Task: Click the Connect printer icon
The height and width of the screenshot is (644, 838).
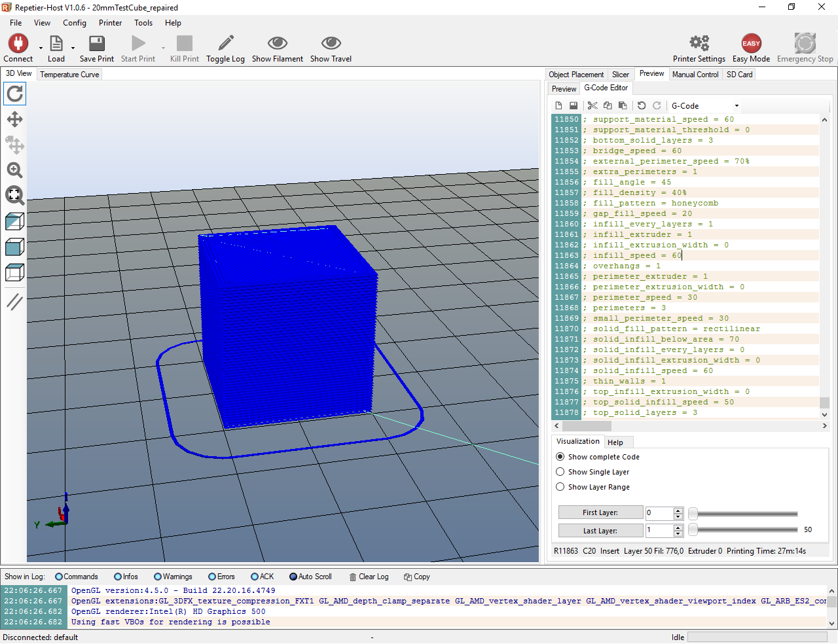Action: [18, 44]
